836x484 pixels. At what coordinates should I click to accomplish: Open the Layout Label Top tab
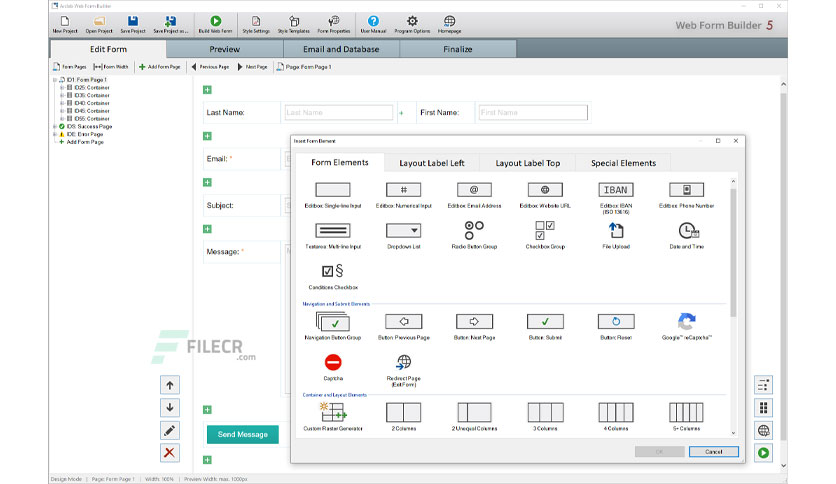pyautogui.click(x=528, y=163)
